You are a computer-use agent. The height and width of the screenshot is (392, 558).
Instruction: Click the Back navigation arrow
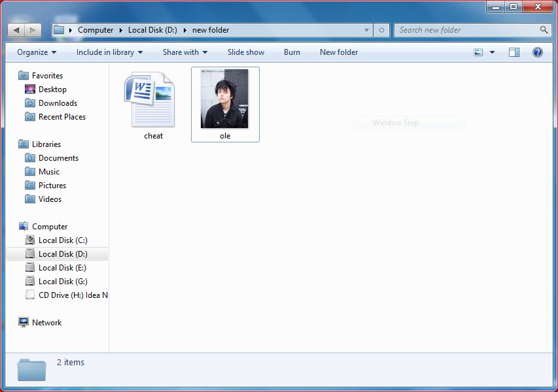pos(16,30)
